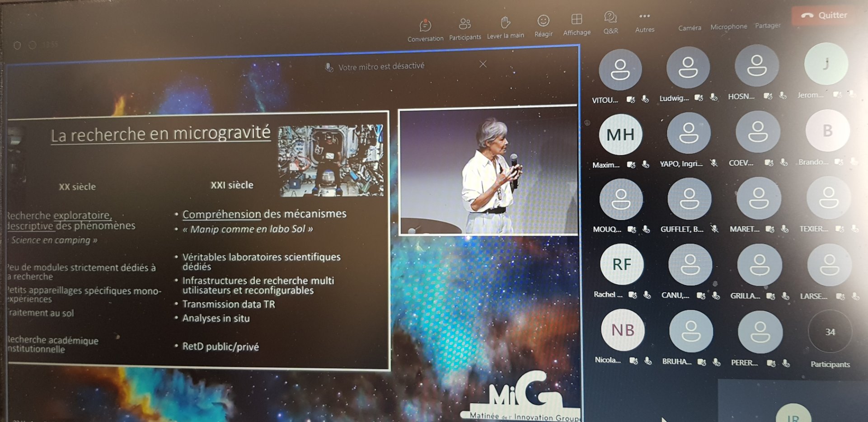Click the NB avatar for Nicola
Screen dimensions: 868x422
[x=623, y=330]
